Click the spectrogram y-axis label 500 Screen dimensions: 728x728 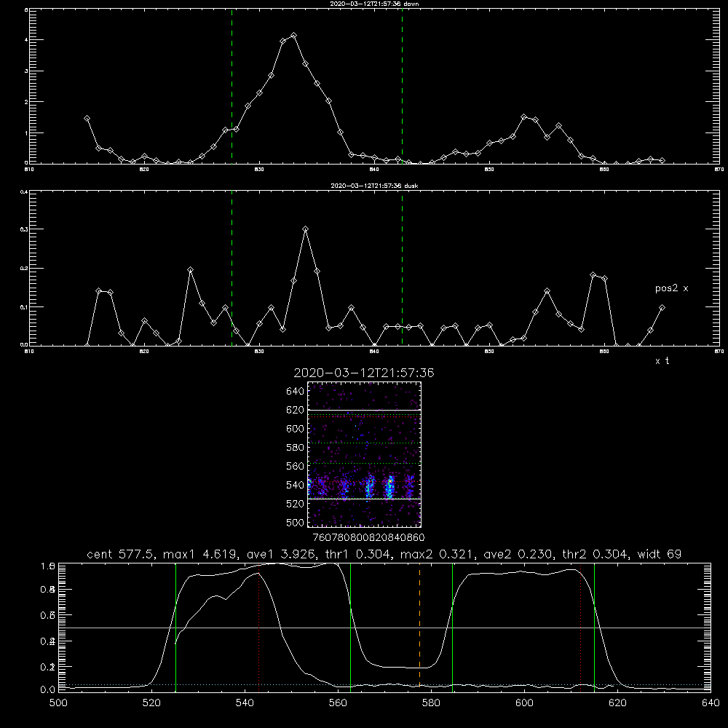pyautogui.click(x=296, y=522)
